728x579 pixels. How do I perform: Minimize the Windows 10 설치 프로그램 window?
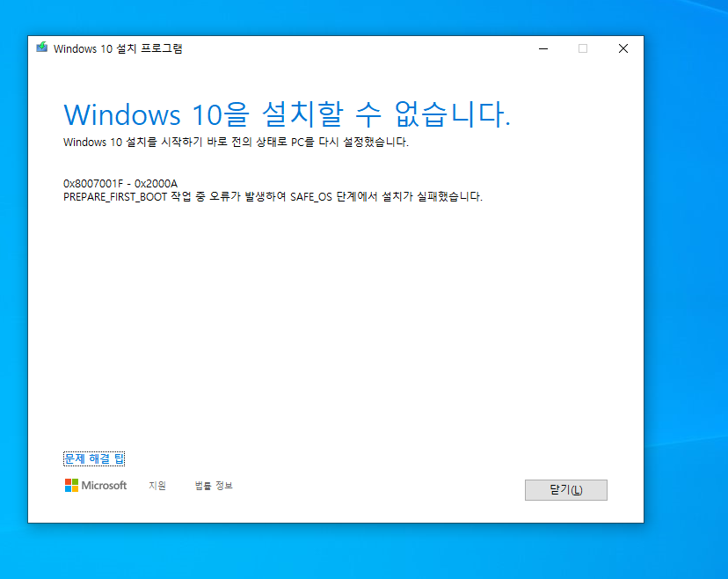click(543, 48)
